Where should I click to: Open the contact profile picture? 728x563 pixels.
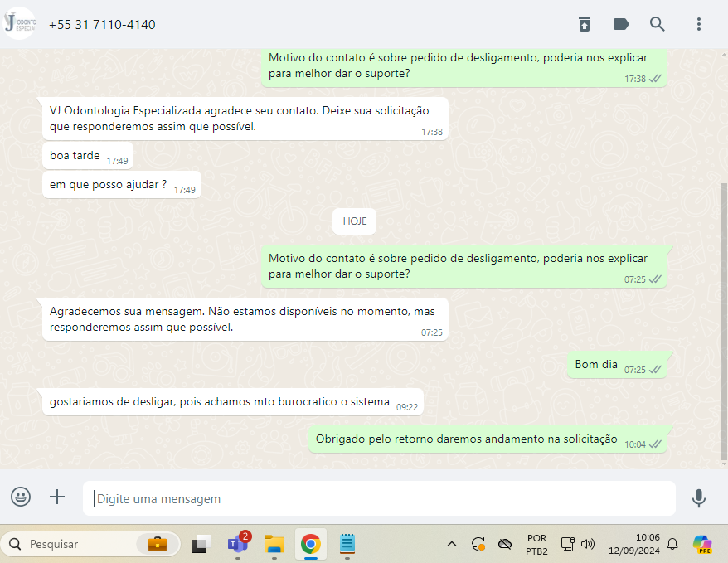pos(20,23)
